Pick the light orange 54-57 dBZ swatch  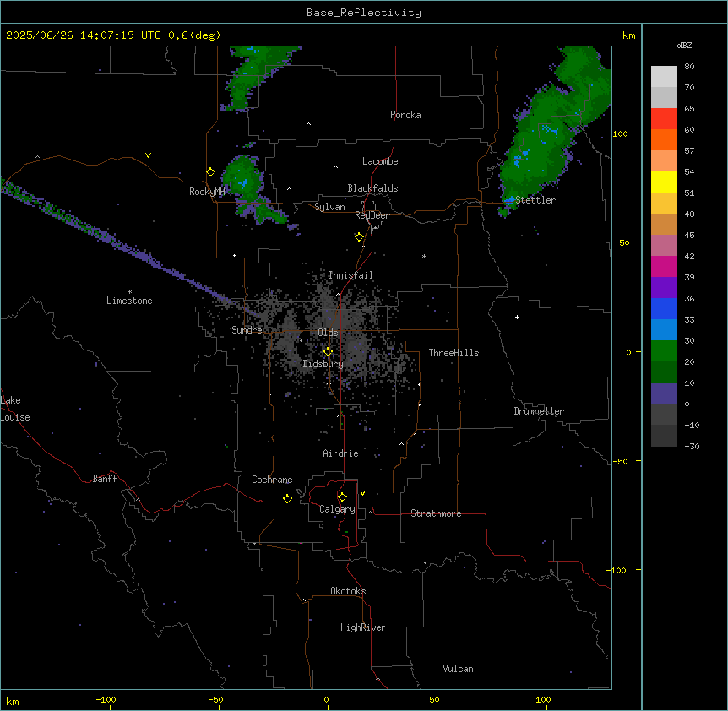click(x=664, y=160)
